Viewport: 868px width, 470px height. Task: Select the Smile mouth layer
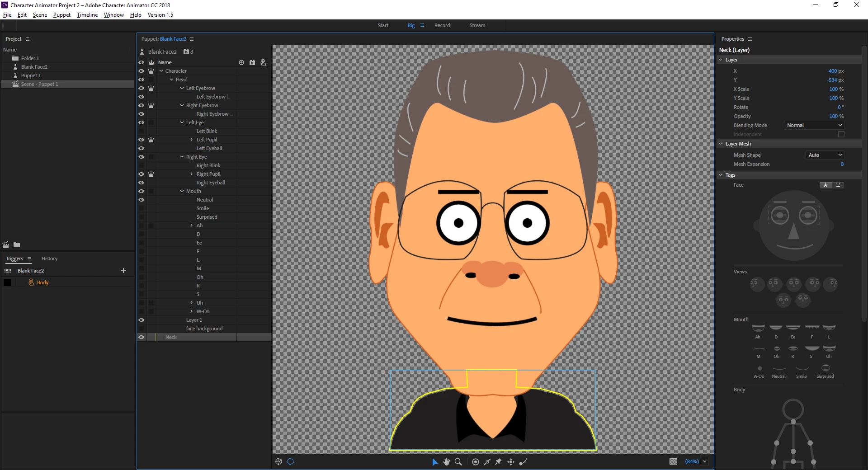click(x=203, y=208)
